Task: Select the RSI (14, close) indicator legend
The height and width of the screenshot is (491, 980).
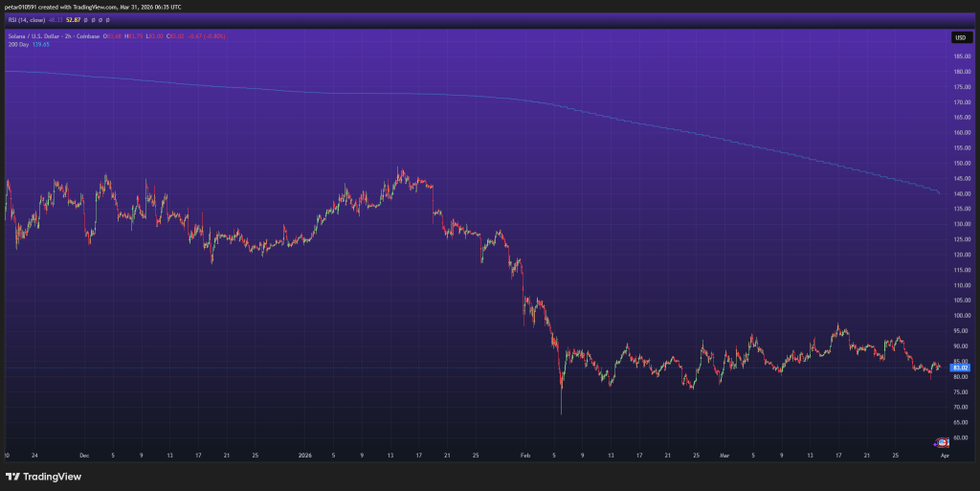Action: pos(26,20)
